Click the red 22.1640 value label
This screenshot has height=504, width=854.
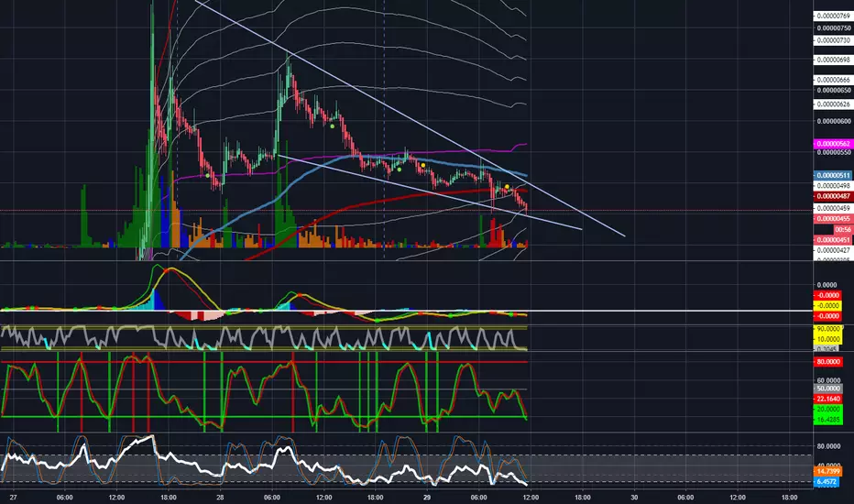(x=827, y=399)
